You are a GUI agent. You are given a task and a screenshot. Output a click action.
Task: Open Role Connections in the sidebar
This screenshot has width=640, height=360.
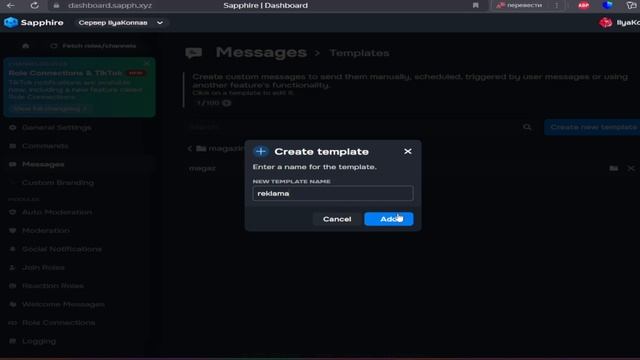tap(58, 322)
